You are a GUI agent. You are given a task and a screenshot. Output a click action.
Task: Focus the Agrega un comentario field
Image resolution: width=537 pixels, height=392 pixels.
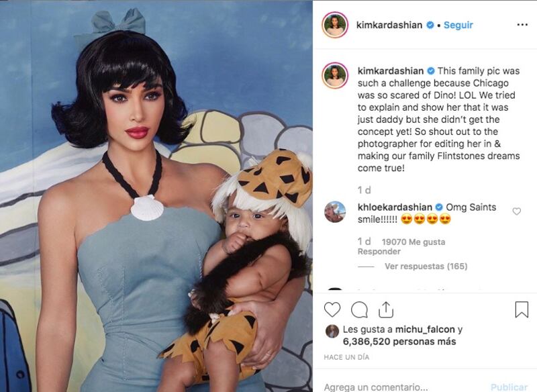(x=401, y=387)
